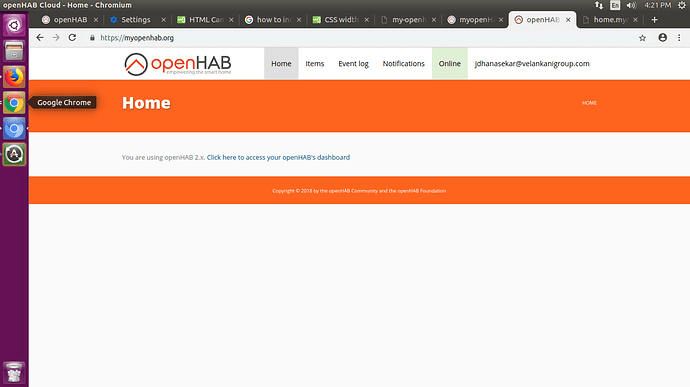Open the jdhanasekar account menu
690x387 pixels.
tap(532, 63)
